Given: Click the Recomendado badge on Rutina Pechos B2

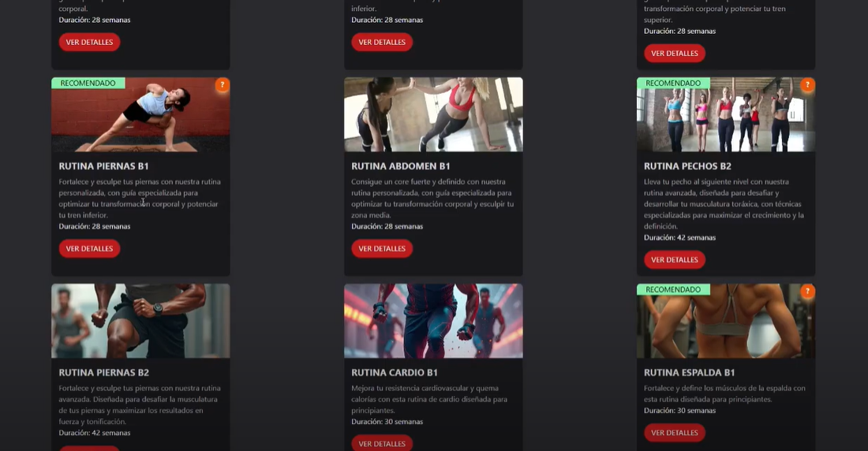Looking at the screenshot, I should click(x=673, y=83).
